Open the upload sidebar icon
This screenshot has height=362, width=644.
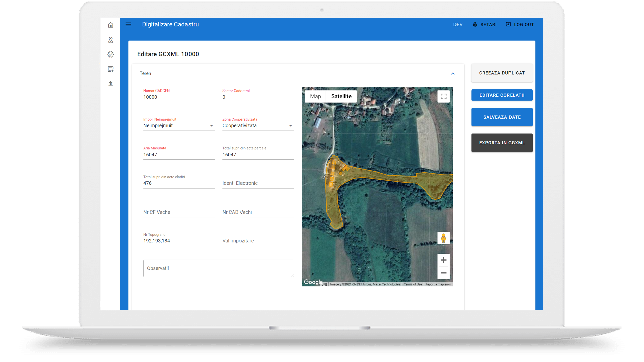pos(111,84)
